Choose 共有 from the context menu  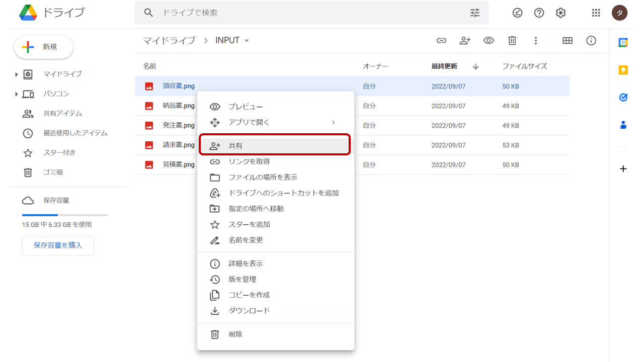click(276, 146)
